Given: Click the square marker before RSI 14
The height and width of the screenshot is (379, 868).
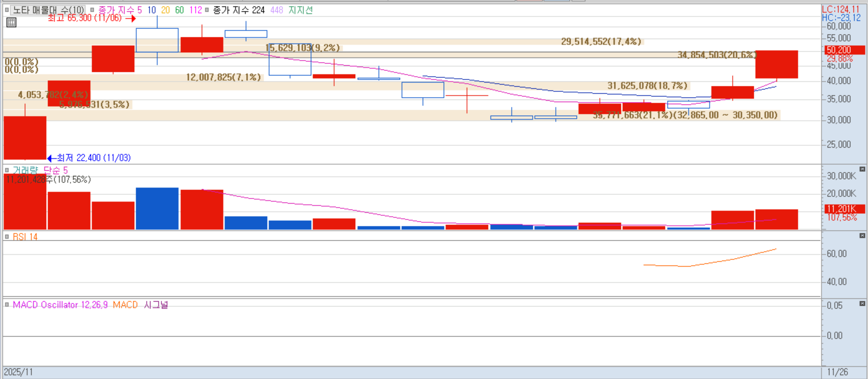Looking at the screenshot, I should [x=7, y=237].
